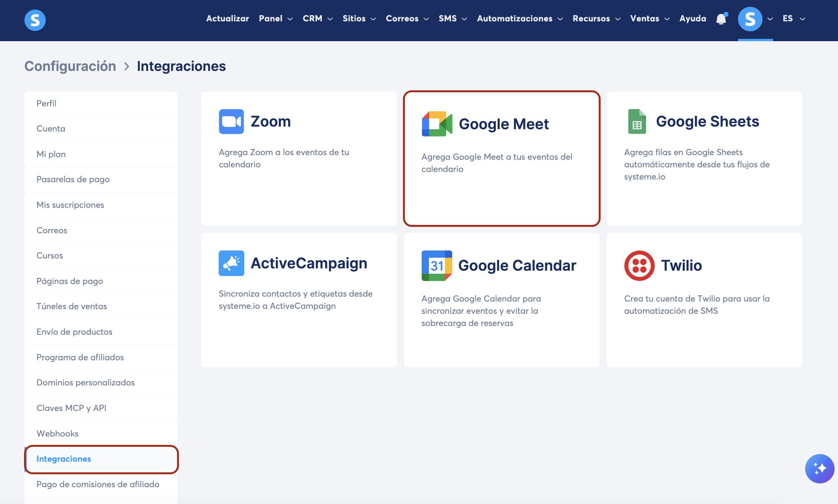Click 'Agrega Google Calendar para sincronizar' description
838x504 pixels.
481,311
